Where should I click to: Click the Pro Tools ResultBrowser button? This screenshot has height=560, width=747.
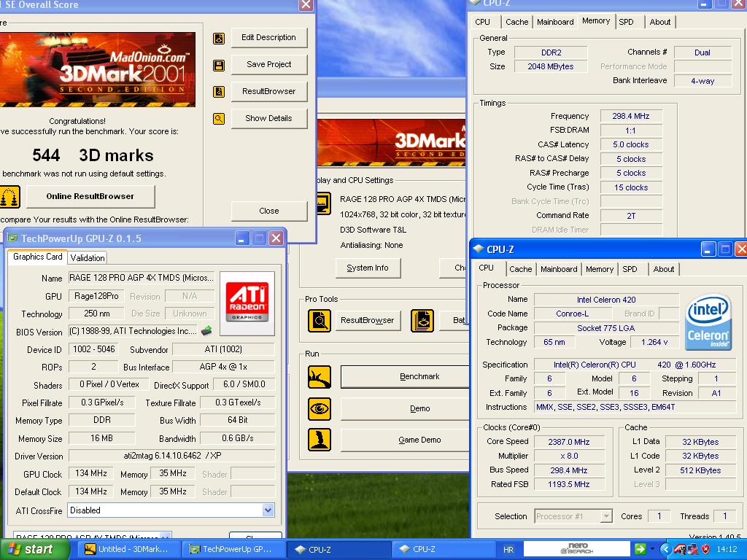tap(368, 320)
